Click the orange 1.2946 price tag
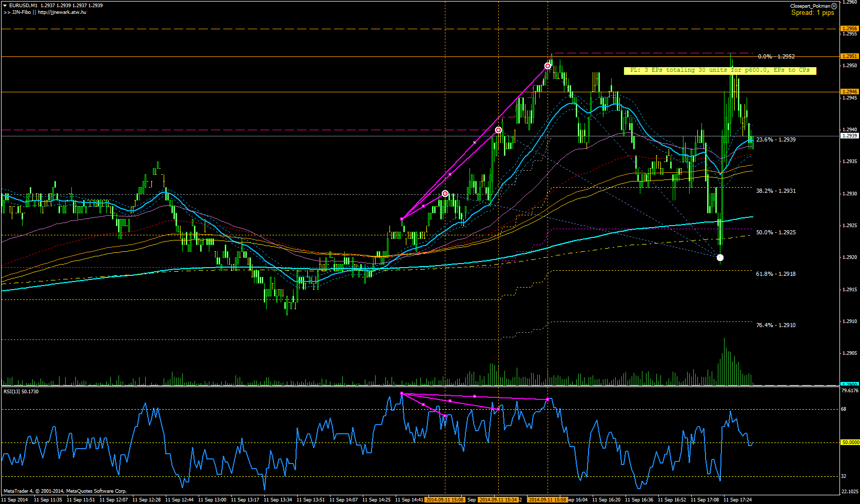 click(850, 91)
